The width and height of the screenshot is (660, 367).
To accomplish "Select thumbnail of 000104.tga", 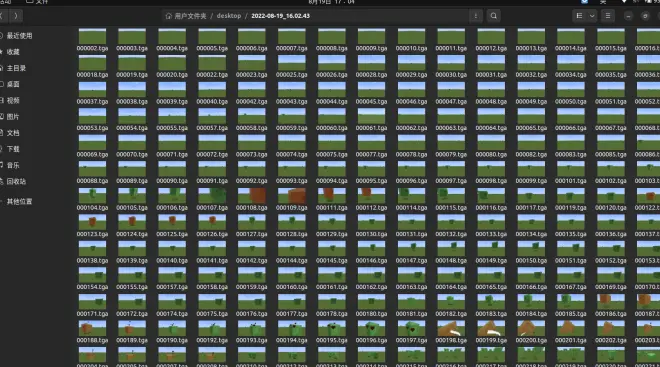I will (92, 196).
